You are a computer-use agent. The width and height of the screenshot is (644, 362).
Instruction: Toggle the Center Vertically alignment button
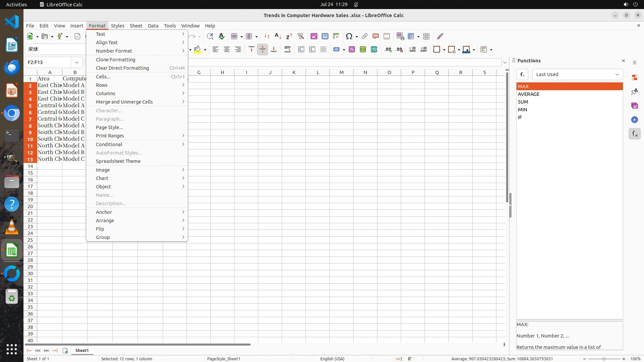263,50
